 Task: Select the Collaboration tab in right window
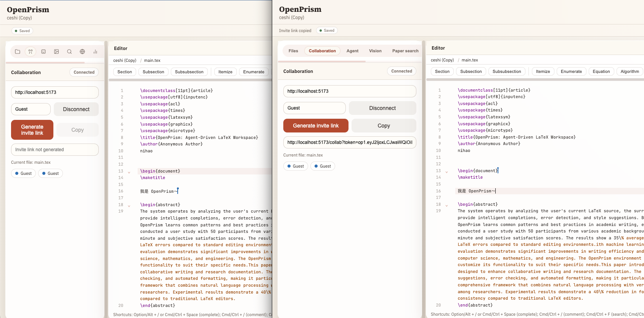[322, 51]
